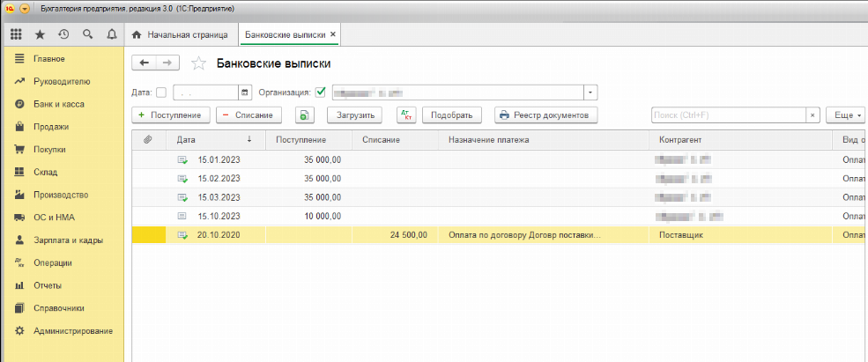Image resolution: width=868 pixels, height=362 pixels.
Task: Close the Банковские выписки tab
Action: (x=333, y=34)
